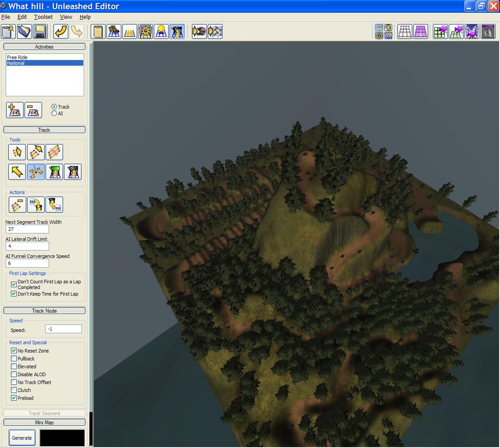Click the remove activity minus icon
500x448 pixels.
(33, 110)
